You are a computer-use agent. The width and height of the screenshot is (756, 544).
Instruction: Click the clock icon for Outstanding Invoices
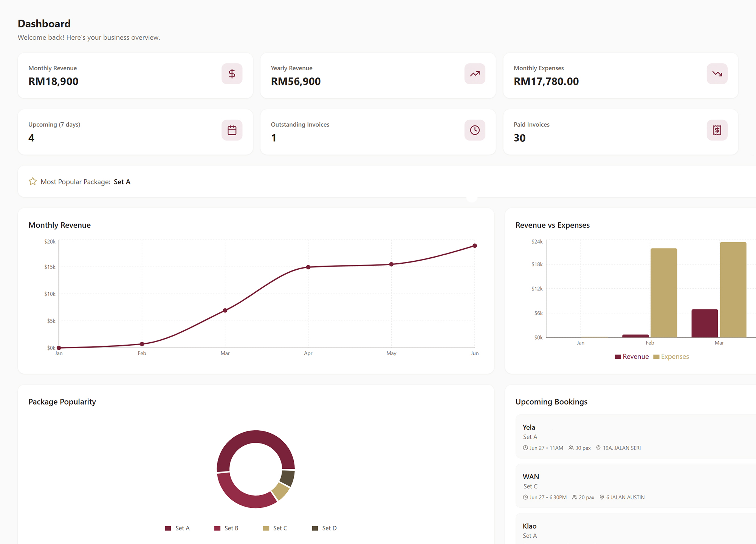point(475,130)
